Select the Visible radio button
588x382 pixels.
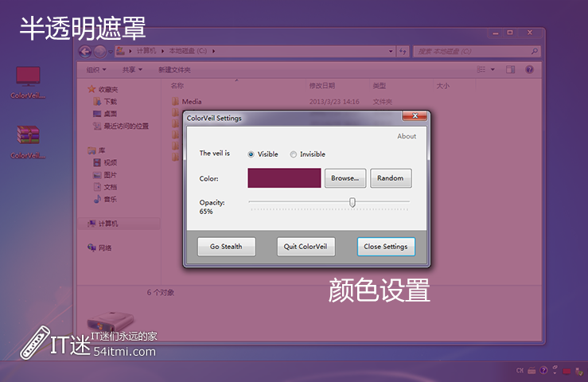251,154
